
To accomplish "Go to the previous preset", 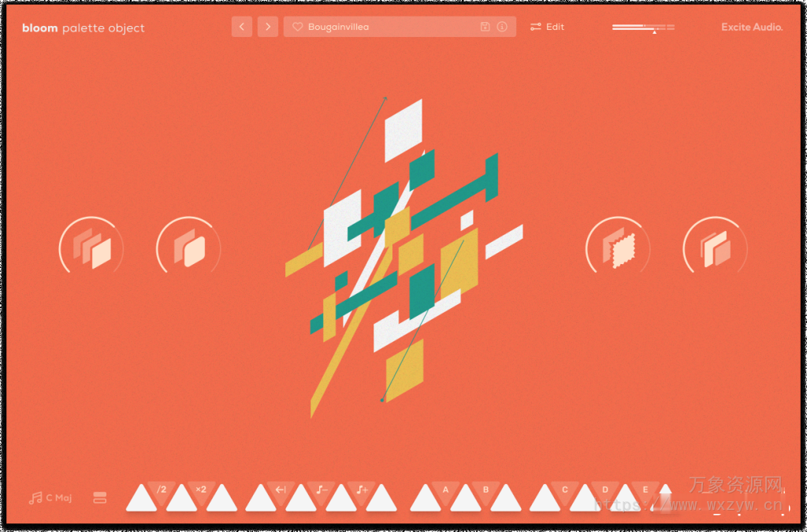I will coord(242,26).
